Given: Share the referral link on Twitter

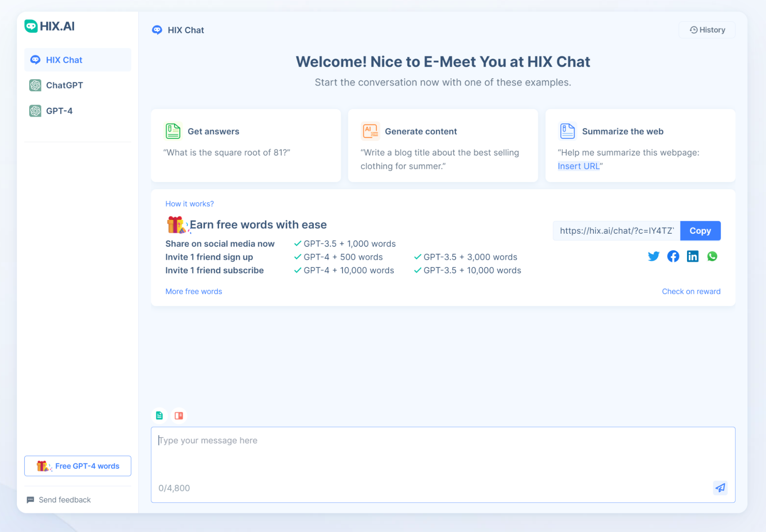Looking at the screenshot, I should (653, 256).
